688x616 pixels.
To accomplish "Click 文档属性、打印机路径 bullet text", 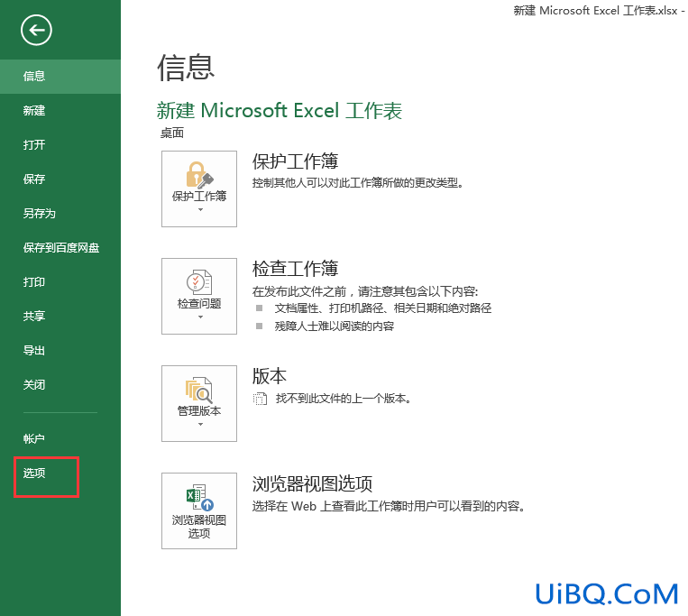I will (x=383, y=308).
